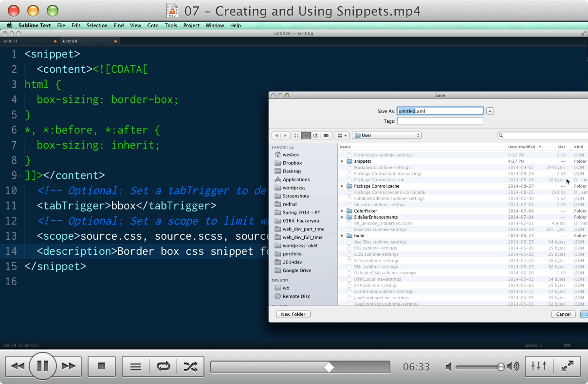This screenshot has height=384, width=588.
Task: Stop playback in VLC
Action: [101, 366]
